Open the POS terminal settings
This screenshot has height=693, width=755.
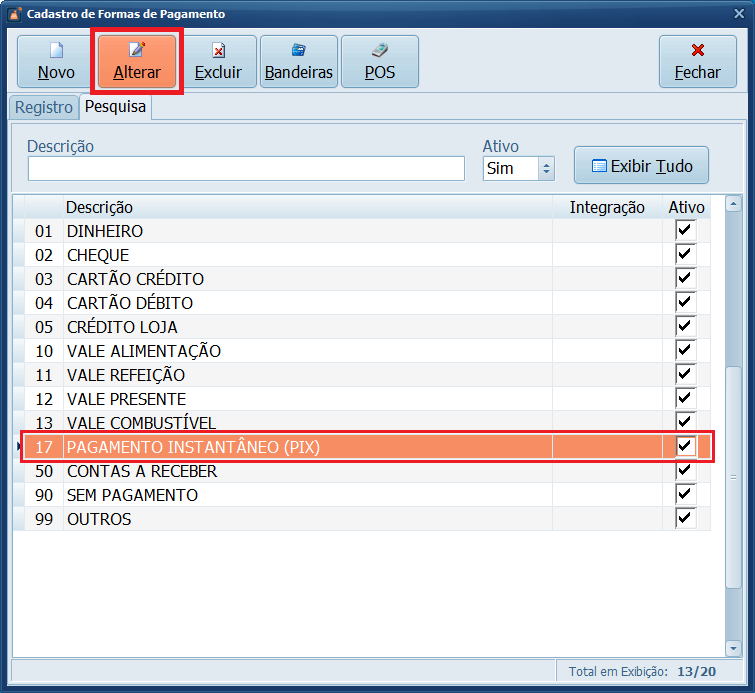click(379, 61)
